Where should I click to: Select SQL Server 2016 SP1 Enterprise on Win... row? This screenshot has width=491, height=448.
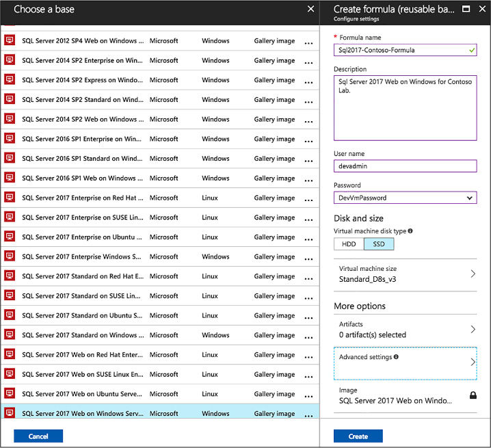[x=160, y=139]
